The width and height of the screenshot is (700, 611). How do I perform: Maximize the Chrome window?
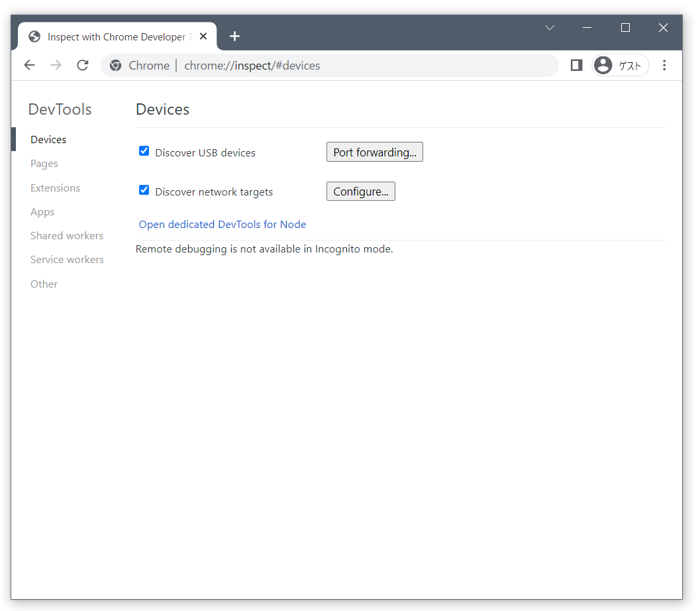click(625, 28)
